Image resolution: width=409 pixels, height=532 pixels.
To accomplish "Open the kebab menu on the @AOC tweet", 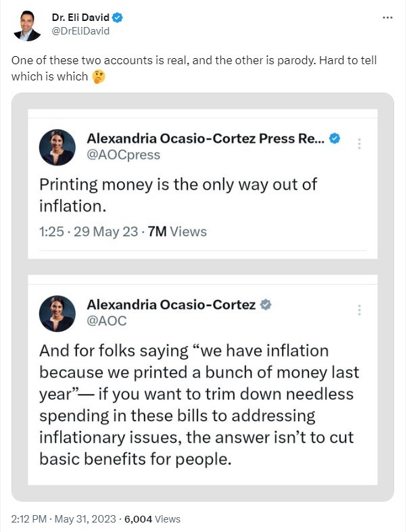I will click(359, 310).
